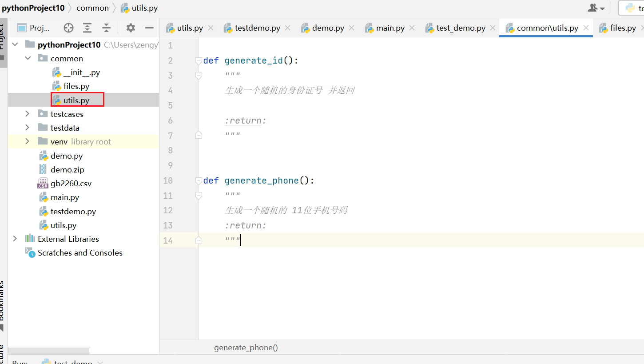Expand the External Libraries node
The height and width of the screenshot is (364, 644).
point(15,239)
